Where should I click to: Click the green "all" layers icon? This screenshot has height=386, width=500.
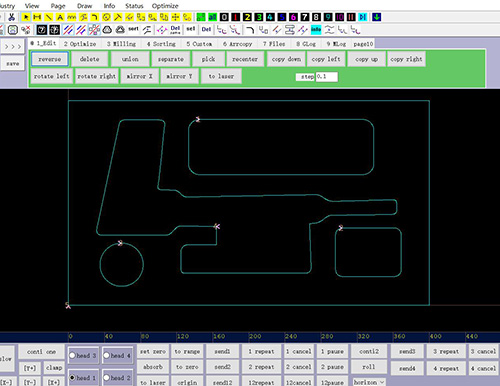click(x=212, y=17)
